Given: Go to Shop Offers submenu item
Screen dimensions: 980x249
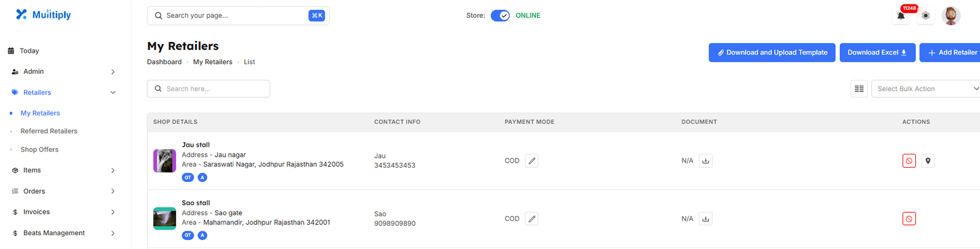Looking at the screenshot, I should 39,150.
